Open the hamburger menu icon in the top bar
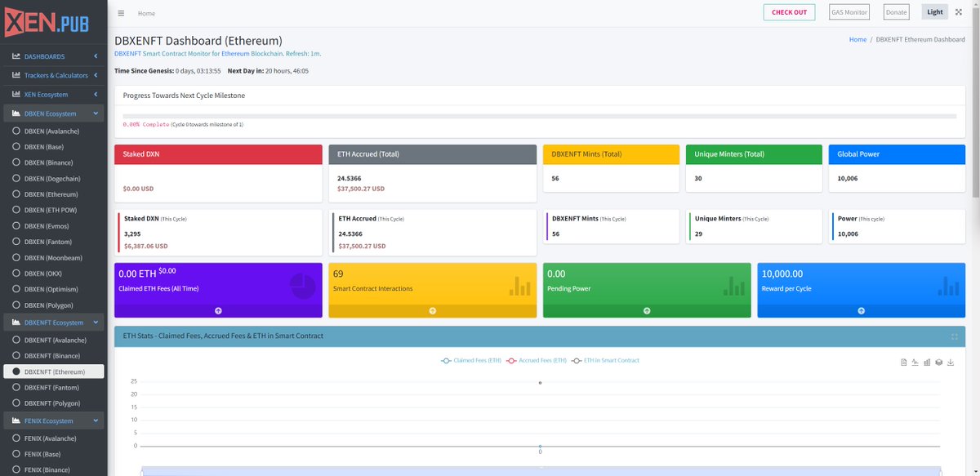The height and width of the screenshot is (476, 980). tap(119, 12)
